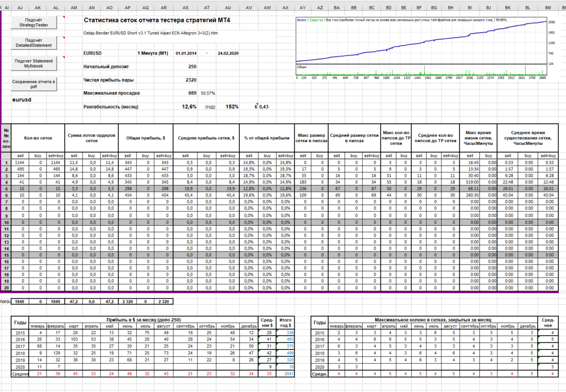Click the Подсчет Statement Myfxbook button
The image size is (566, 392).
coord(33,64)
